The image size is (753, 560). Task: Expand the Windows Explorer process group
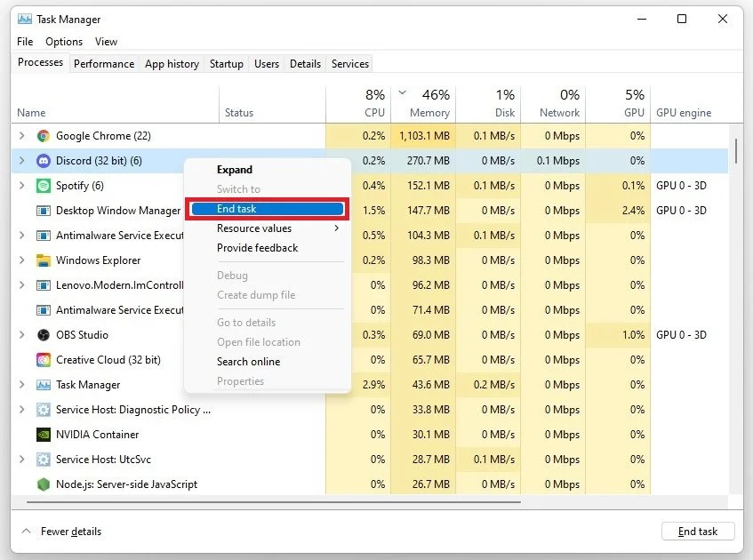pyautogui.click(x=21, y=260)
